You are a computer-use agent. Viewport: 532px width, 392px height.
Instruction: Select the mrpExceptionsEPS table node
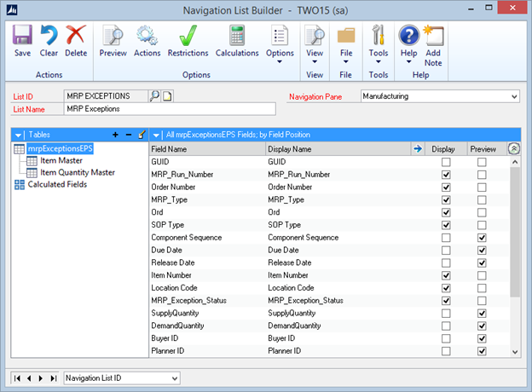60,148
